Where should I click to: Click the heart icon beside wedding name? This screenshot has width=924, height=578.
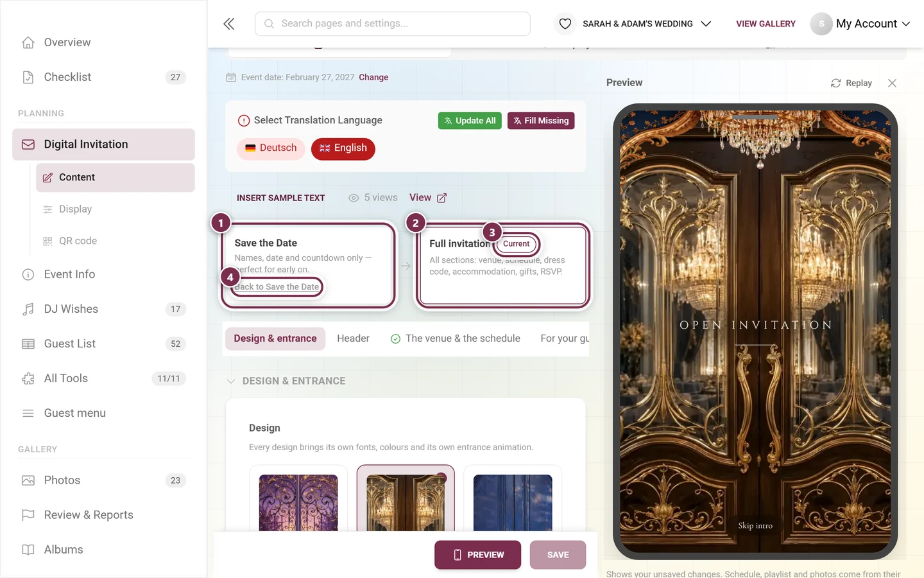coord(565,24)
